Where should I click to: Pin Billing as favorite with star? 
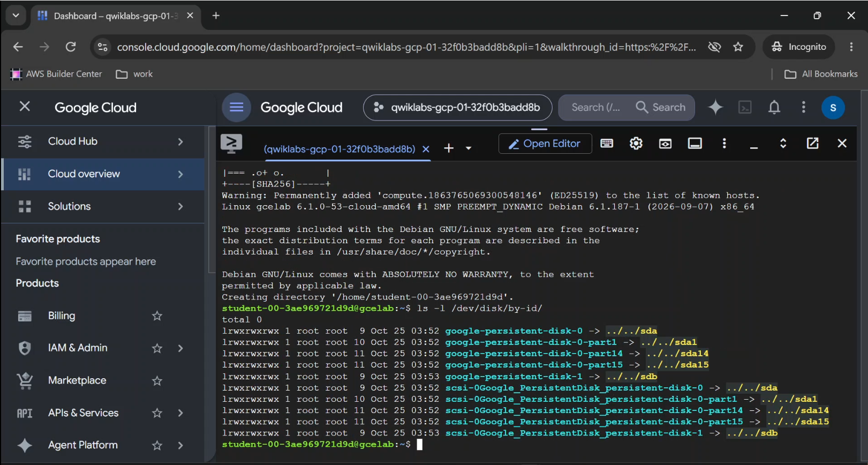coord(157,316)
